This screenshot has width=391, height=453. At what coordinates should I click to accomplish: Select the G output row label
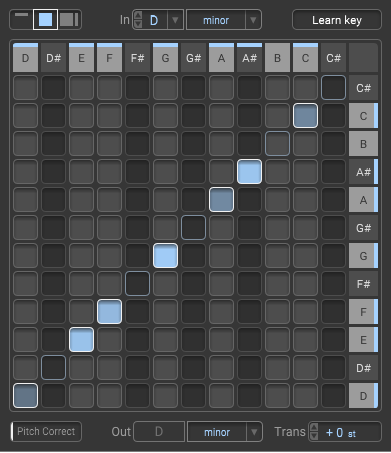pyautogui.click(x=363, y=256)
